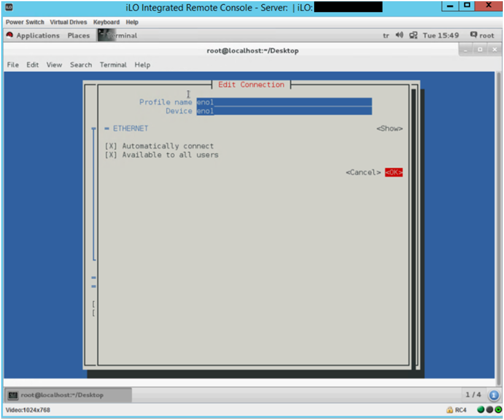
Task: Open the Virtual Drives menu
Action: [x=68, y=22]
